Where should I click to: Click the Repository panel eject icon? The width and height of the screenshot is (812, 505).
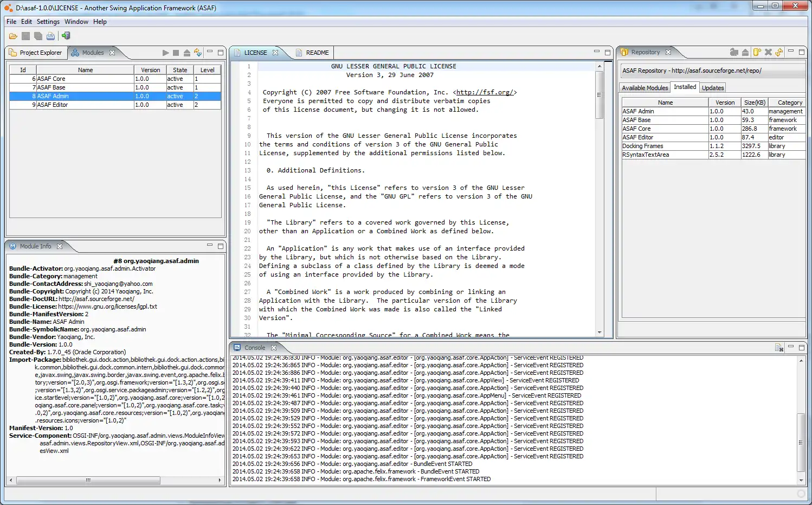click(745, 52)
